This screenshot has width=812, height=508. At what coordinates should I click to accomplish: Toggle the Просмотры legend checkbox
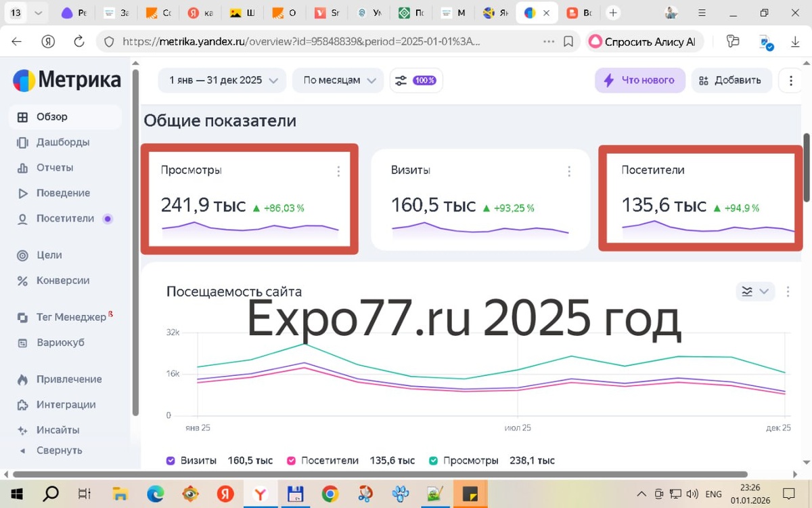(433, 461)
